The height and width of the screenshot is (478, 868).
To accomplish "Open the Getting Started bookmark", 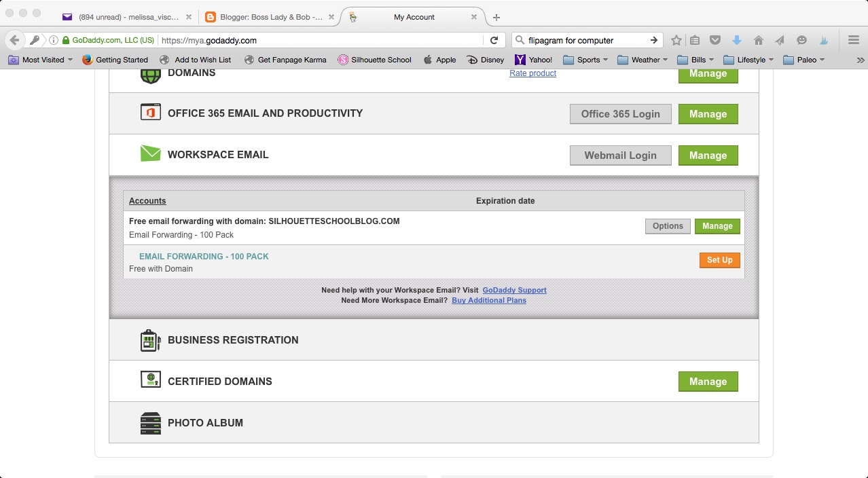I will pyautogui.click(x=115, y=60).
